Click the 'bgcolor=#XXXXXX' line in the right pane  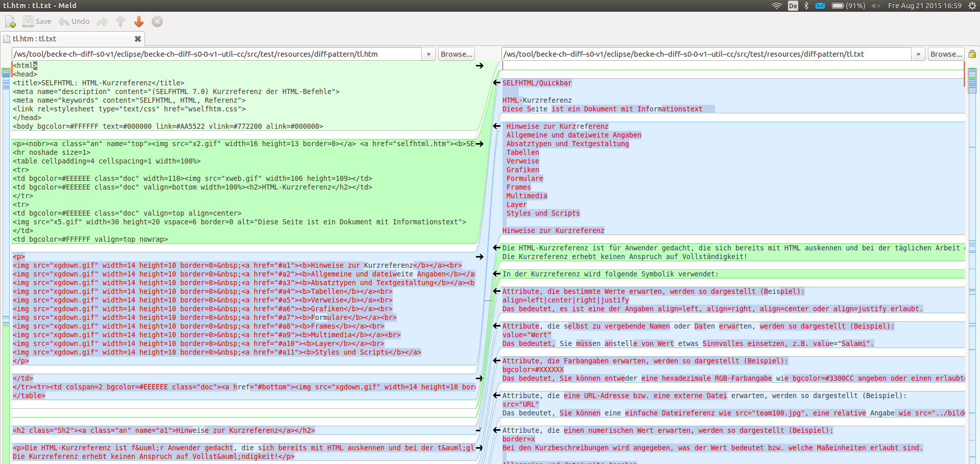click(533, 369)
